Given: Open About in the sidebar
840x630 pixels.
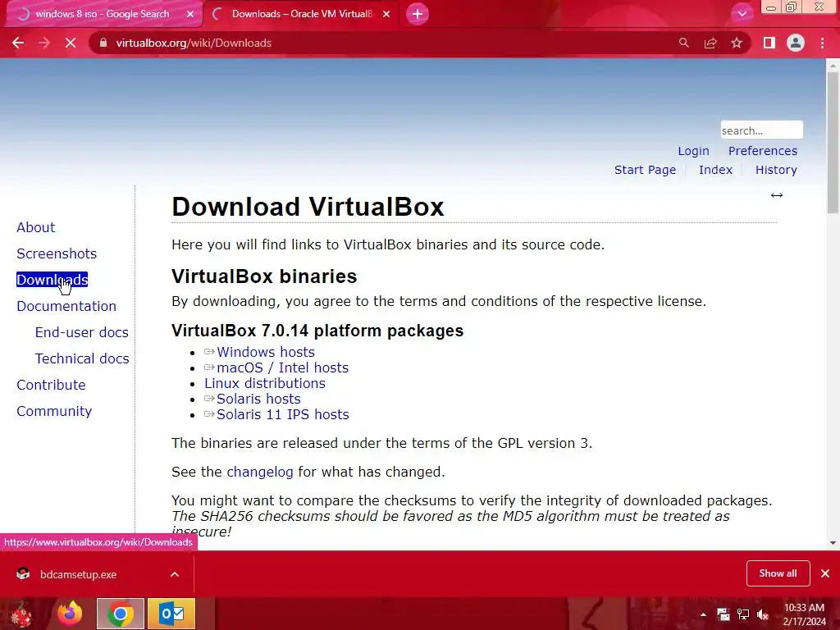Looking at the screenshot, I should (35, 227).
